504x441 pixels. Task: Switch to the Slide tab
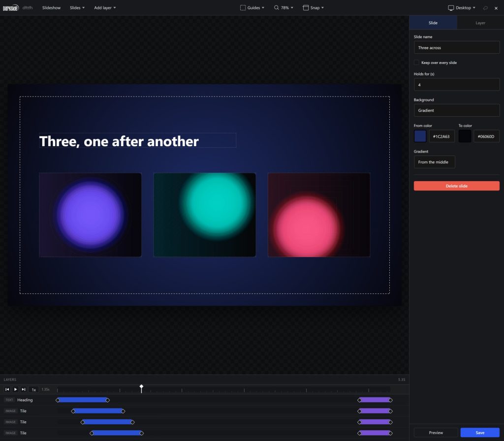click(x=433, y=23)
